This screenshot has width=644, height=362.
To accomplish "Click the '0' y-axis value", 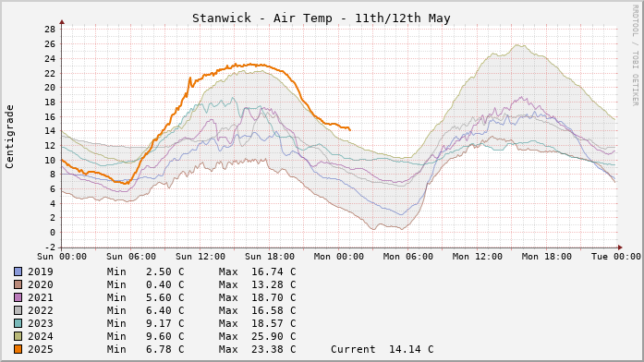I will click(x=53, y=233).
